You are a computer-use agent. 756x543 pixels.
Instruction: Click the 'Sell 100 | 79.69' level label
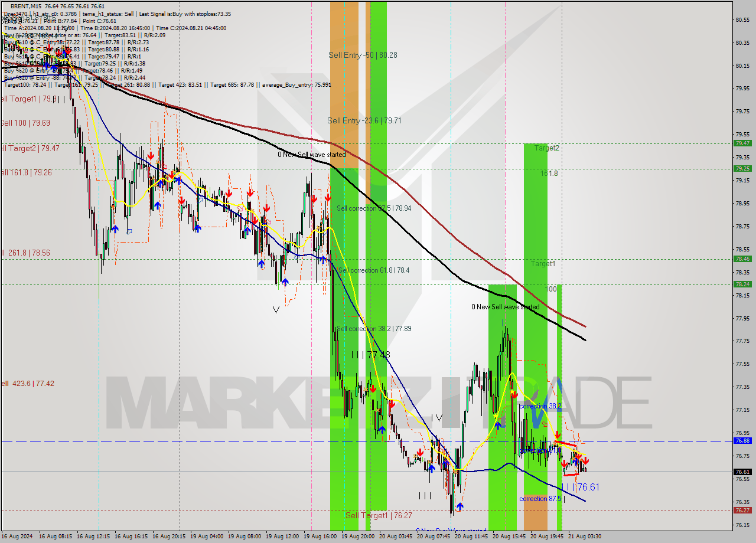pyautogui.click(x=25, y=123)
